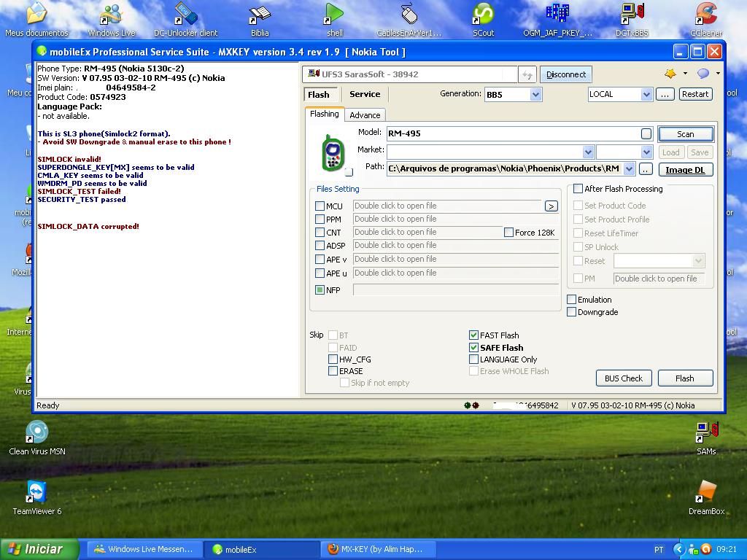Tick the LANGUAGE Only checkbox
Viewport: 747px width, 560px height.
[473, 359]
